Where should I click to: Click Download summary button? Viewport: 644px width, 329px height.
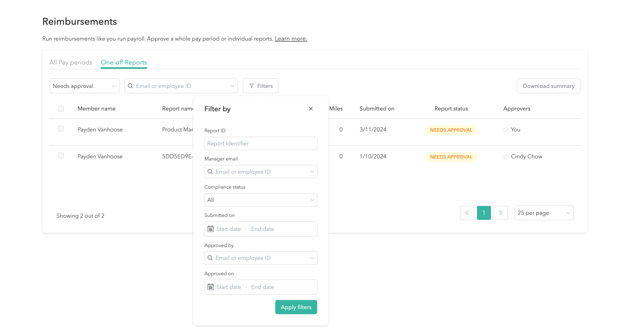pyautogui.click(x=549, y=86)
